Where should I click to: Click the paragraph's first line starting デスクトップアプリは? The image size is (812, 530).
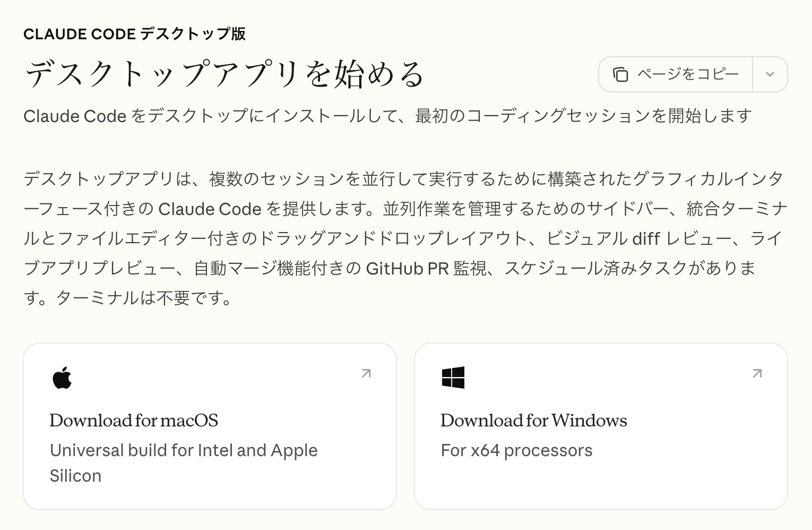tap(403, 179)
